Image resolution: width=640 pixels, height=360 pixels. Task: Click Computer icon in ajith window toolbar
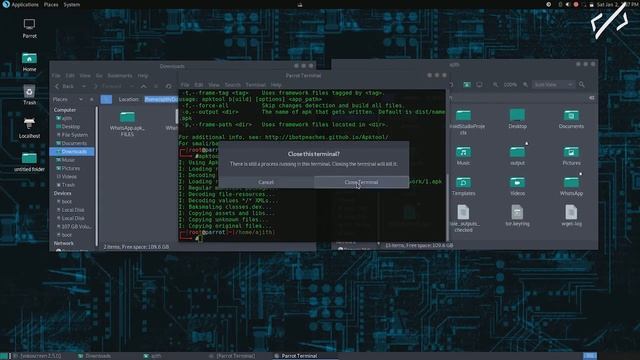[479, 84]
